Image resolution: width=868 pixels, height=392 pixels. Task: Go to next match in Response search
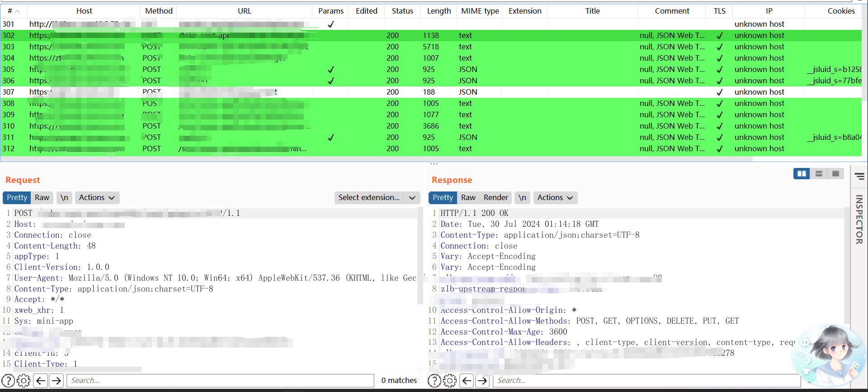pyautogui.click(x=482, y=381)
